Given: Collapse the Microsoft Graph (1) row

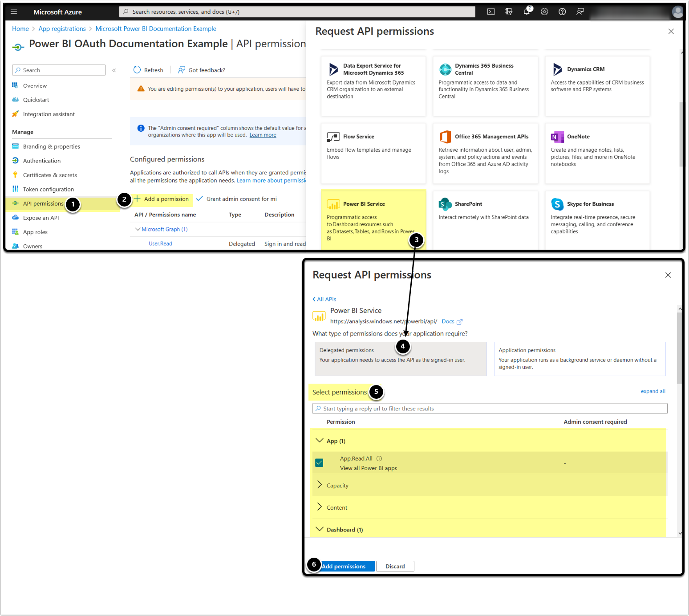Looking at the screenshot, I should (138, 229).
